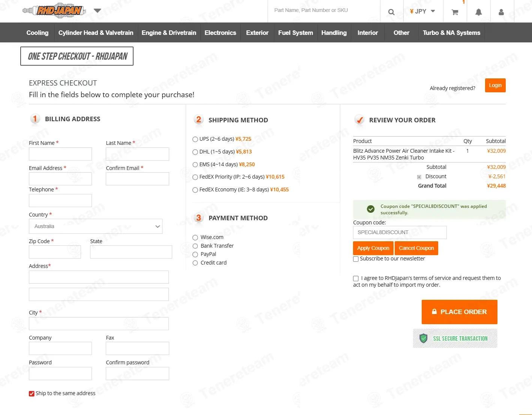532x415 pixels.
Task: Open the Electronics menu
Action: click(x=220, y=33)
